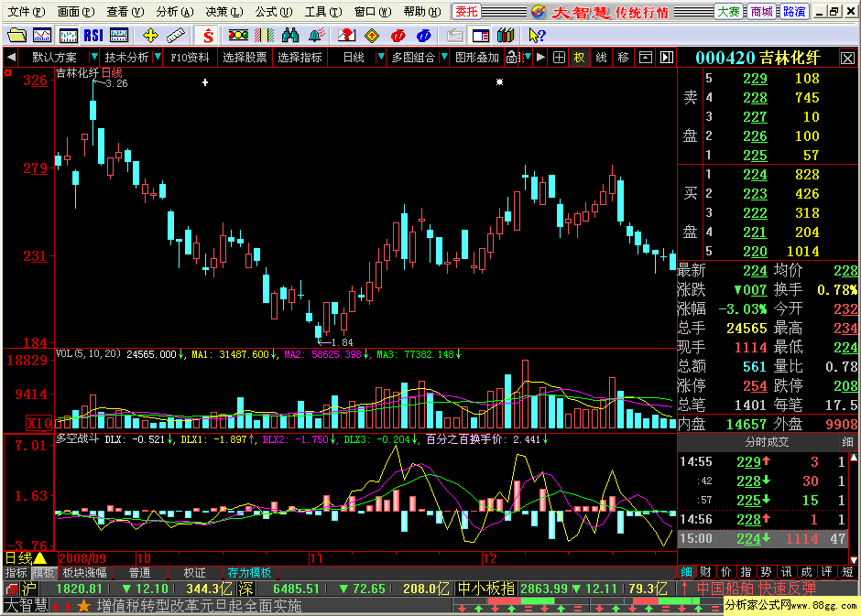This screenshot has height=616, width=861.
Task: Click the left scroll arrow on chart toolbar
Action: pos(11,57)
